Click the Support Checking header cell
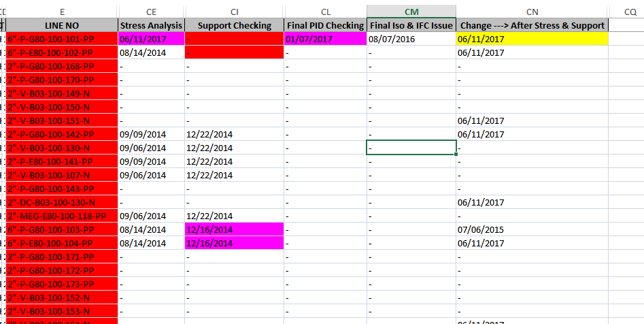644x324 pixels. (234, 25)
